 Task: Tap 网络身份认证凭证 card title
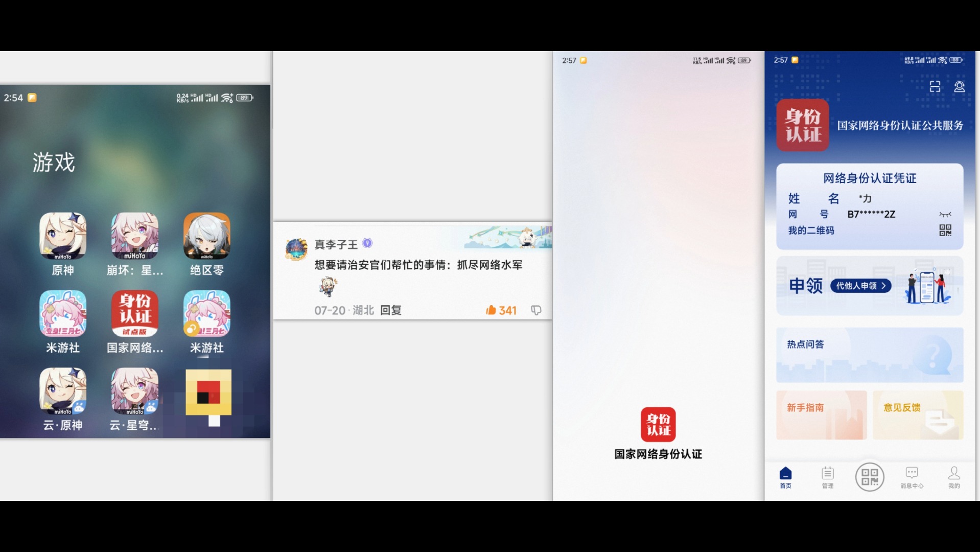point(870,178)
